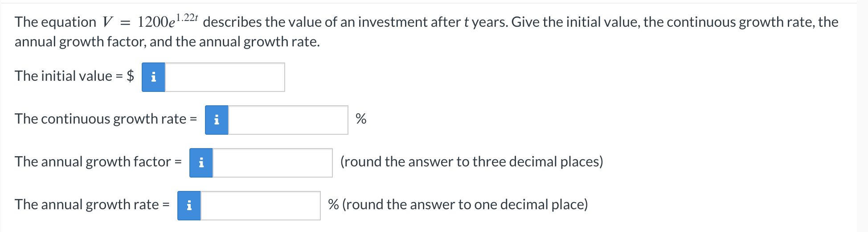Open the continuous growth rate info icon
The image size is (868, 232).
[x=217, y=120]
